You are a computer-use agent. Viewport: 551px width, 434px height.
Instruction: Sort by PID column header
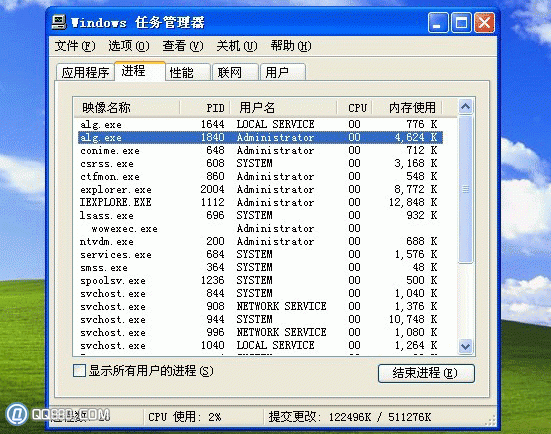pyautogui.click(x=205, y=107)
